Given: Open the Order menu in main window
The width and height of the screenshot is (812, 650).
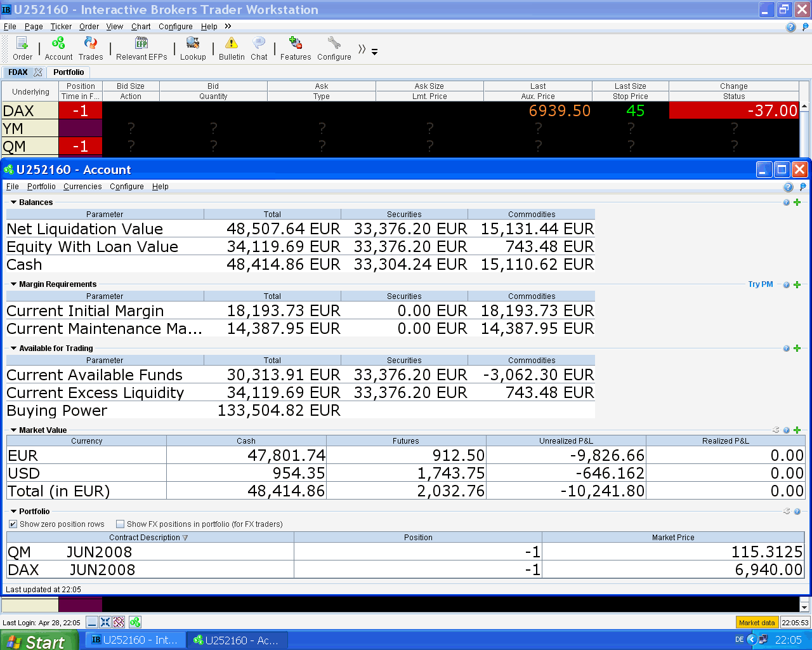Looking at the screenshot, I should (x=89, y=27).
